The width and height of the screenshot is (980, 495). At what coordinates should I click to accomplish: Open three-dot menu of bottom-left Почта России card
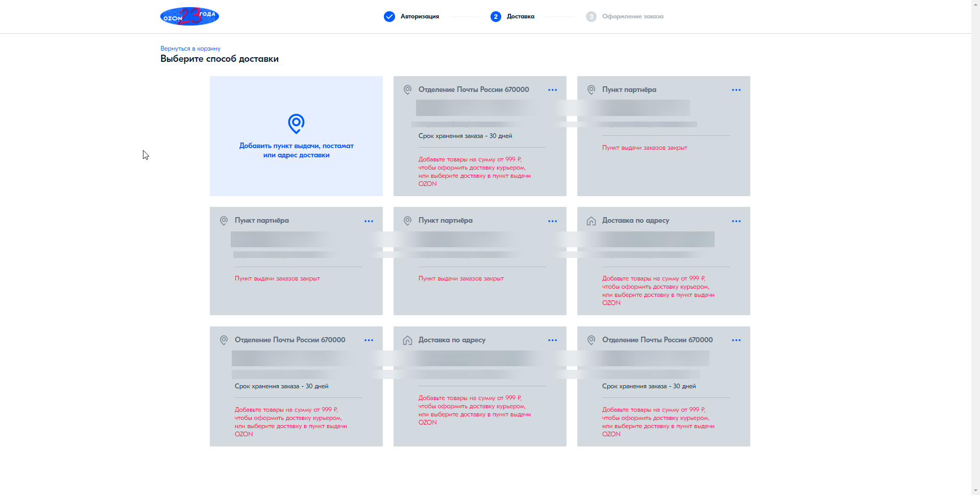pos(369,340)
